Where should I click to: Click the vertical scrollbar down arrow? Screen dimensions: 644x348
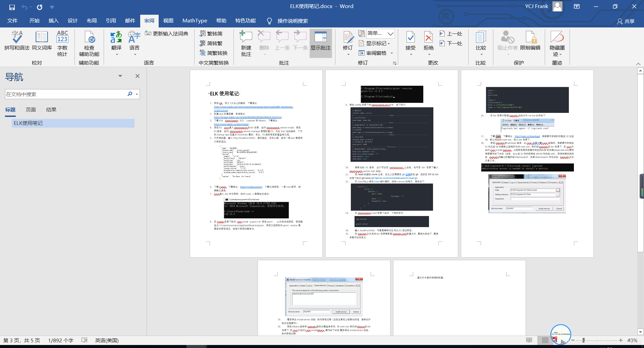coord(640,332)
